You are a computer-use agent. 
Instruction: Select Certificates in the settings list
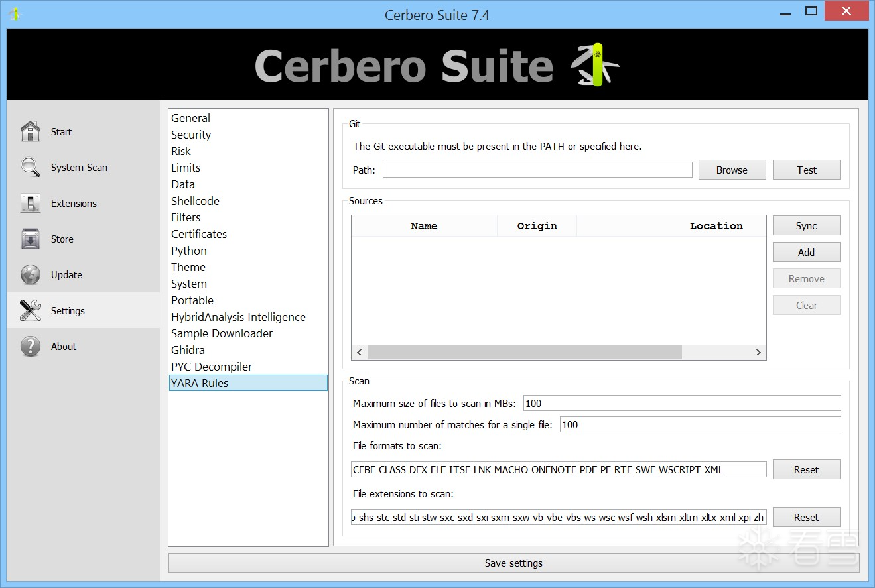click(x=248, y=234)
